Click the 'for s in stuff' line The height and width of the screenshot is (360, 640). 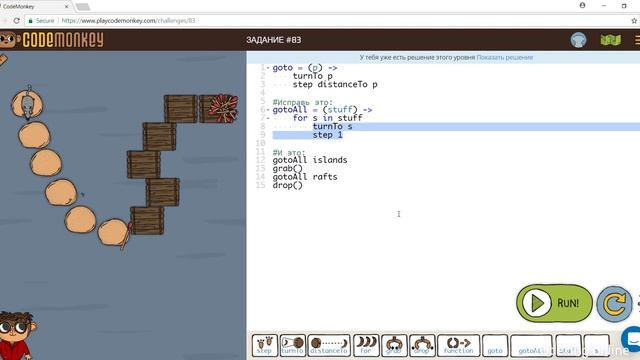327,118
